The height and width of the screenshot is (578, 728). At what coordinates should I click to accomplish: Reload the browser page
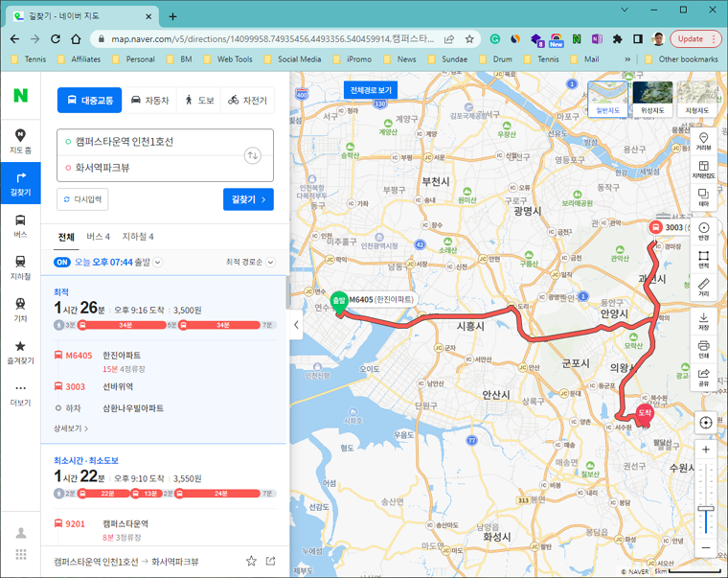click(x=56, y=39)
